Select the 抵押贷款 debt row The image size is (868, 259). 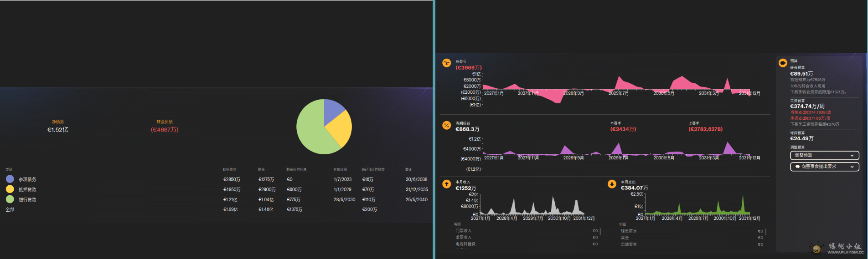click(x=217, y=189)
